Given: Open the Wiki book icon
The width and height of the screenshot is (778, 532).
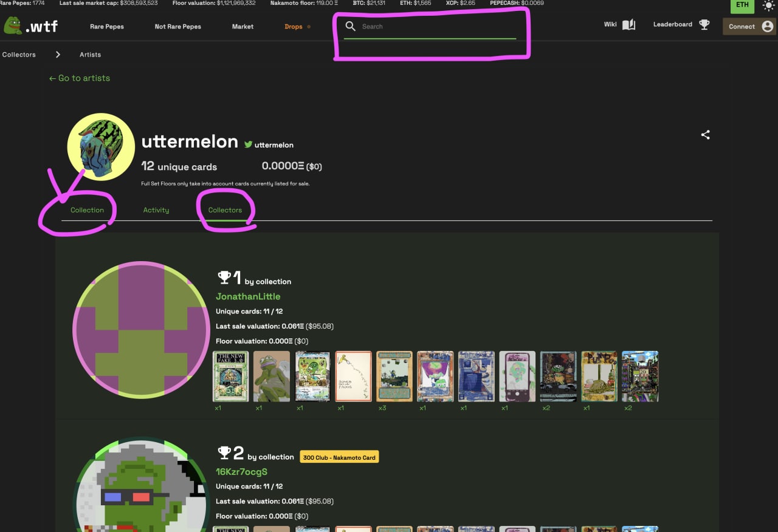Looking at the screenshot, I should [628, 25].
